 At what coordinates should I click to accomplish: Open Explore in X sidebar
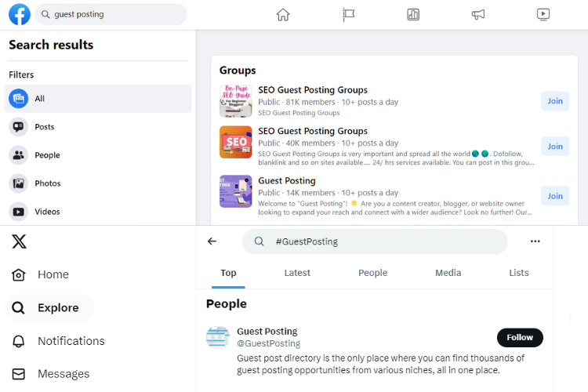click(x=49, y=308)
